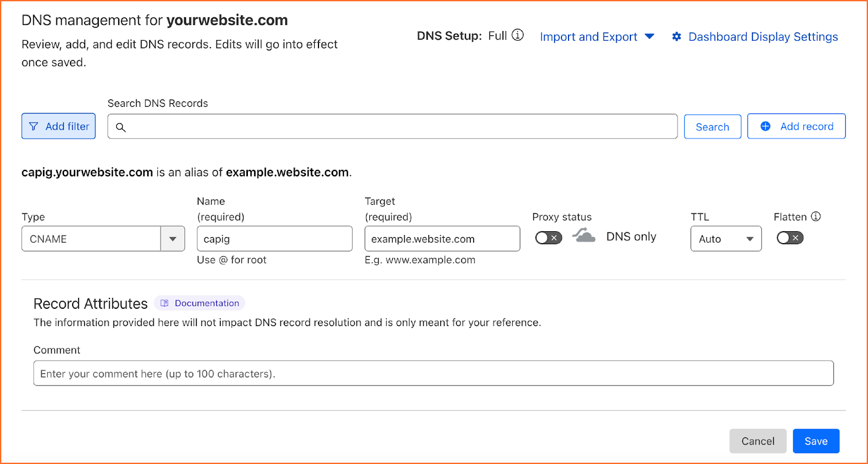
Task: Open Dashboard Display Settings
Action: (755, 37)
